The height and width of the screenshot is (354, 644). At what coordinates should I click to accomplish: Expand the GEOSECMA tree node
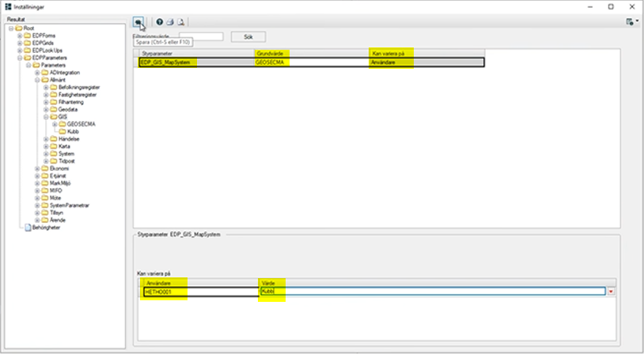coord(55,124)
